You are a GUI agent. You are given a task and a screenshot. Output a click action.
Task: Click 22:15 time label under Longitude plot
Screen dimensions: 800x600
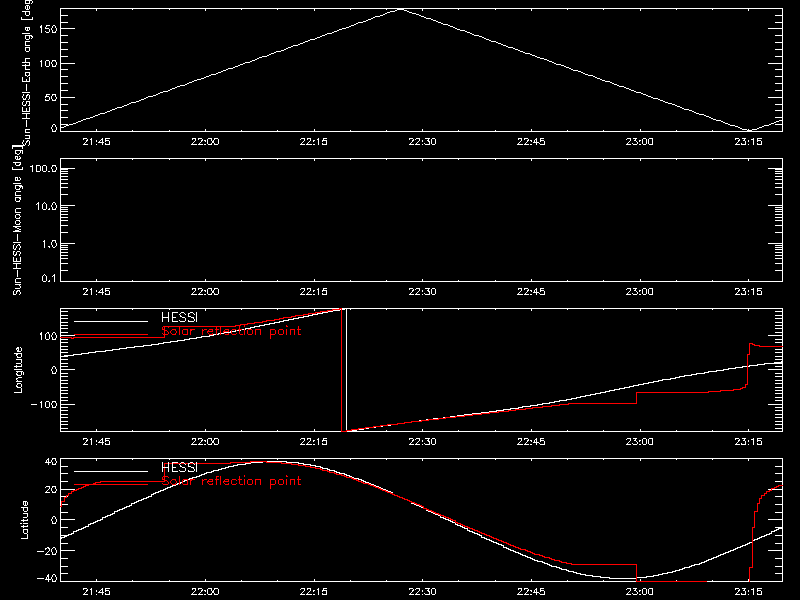pos(314,442)
